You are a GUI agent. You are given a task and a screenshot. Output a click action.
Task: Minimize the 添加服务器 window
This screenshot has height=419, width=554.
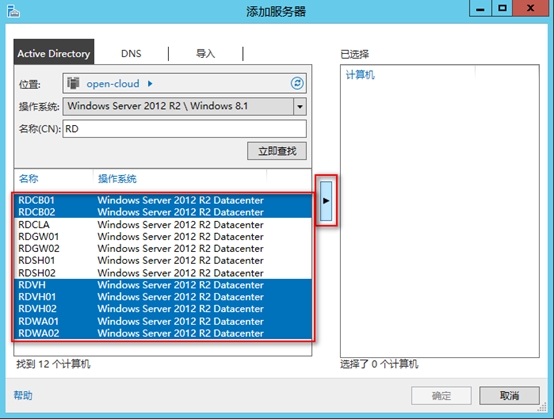pyautogui.click(x=480, y=8)
